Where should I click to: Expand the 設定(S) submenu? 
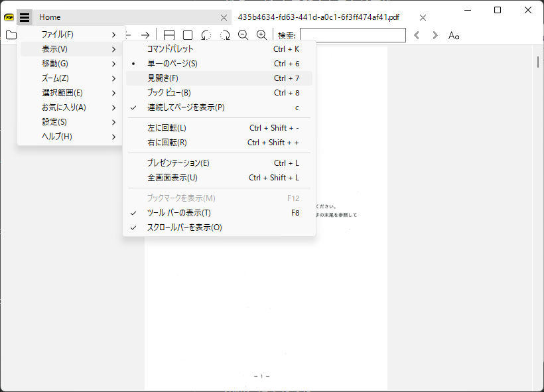click(71, 122)
